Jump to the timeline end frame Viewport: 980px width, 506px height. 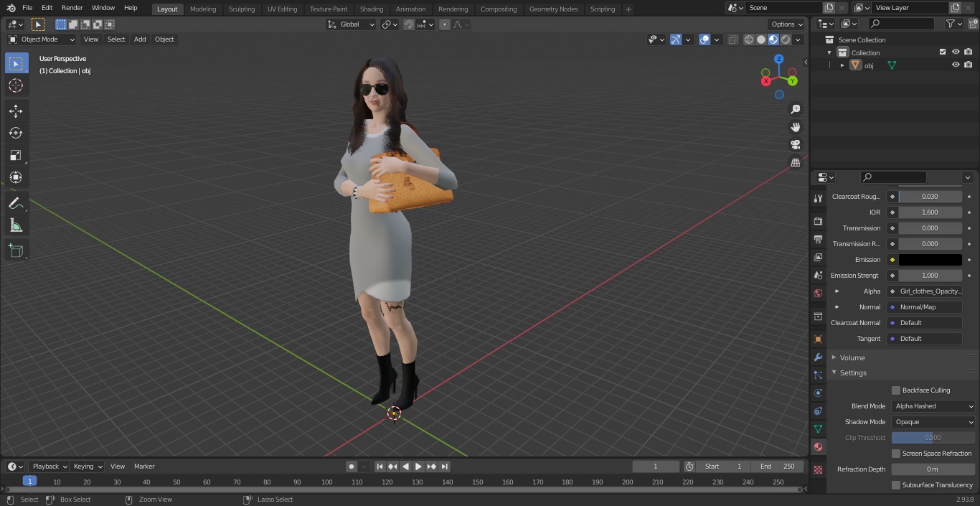pos(445,467)
